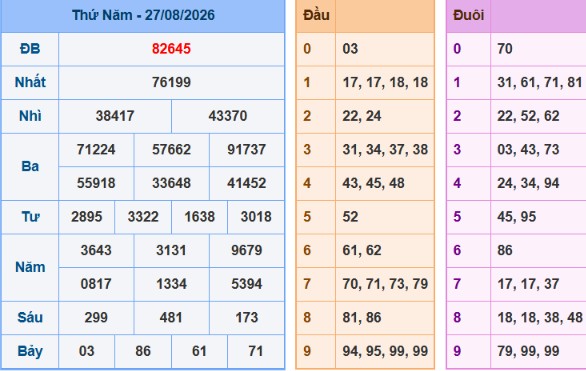Select fourth prize number 2895
Screen dimensions: 586x371
click(86, 217)
